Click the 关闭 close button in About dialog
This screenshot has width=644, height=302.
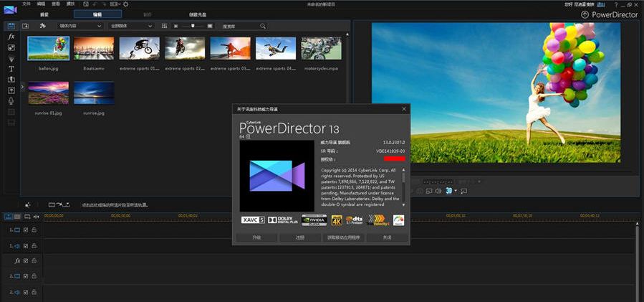pos(387,238)
